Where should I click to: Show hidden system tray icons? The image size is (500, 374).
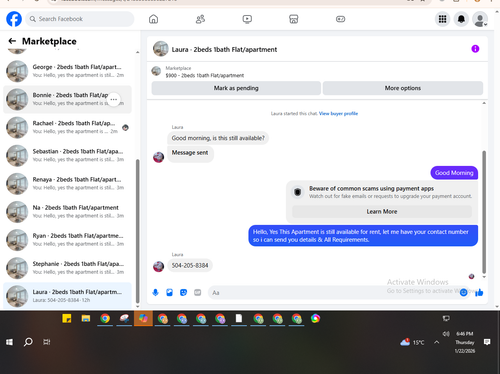pyautogui.click(x=437, y=342)
